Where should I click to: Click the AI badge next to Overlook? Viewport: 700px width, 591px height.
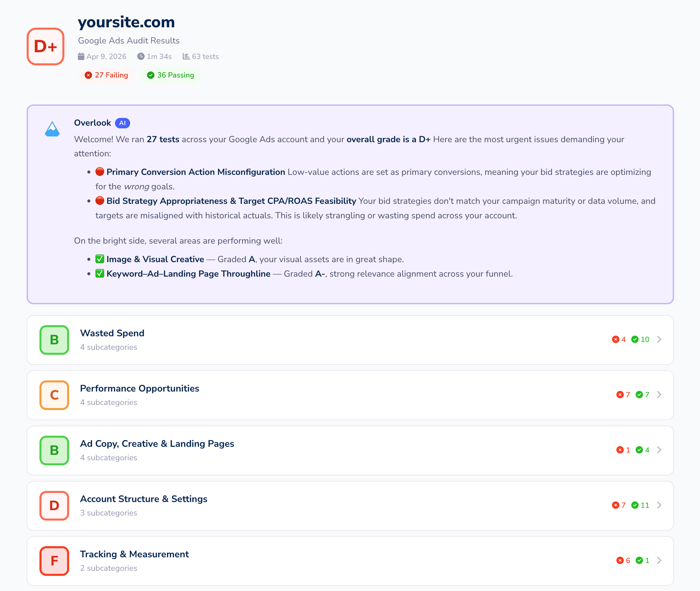click(x=122, y=123)
